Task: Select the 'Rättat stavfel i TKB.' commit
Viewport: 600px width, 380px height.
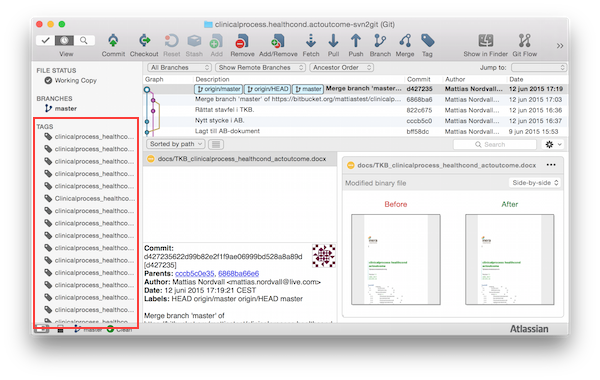Action: (x=355, y=110)
